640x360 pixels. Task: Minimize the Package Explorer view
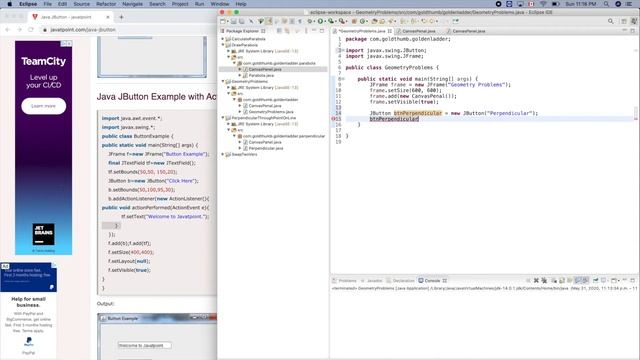[x=314, y=31]
